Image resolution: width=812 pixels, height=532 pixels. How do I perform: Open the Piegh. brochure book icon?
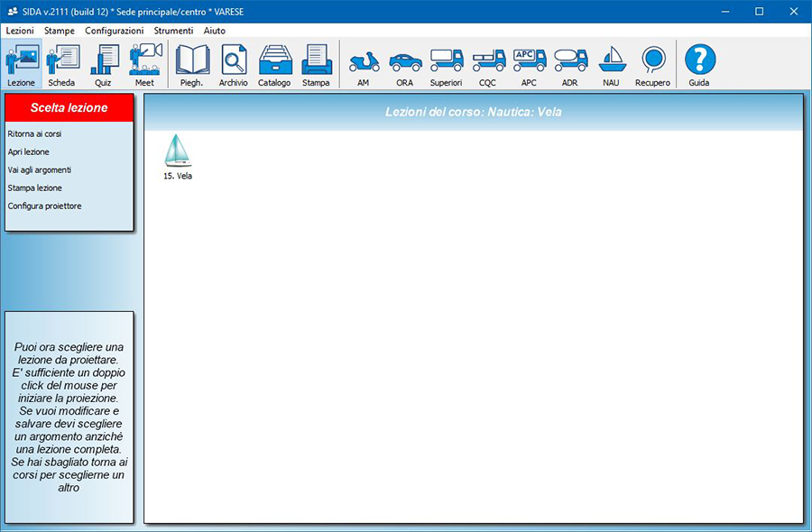191,63
